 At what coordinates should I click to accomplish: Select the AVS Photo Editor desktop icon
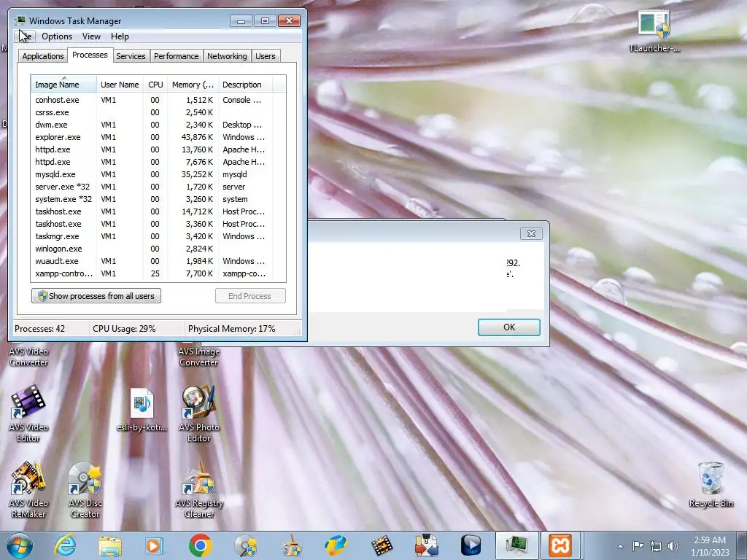pos(199,413)
